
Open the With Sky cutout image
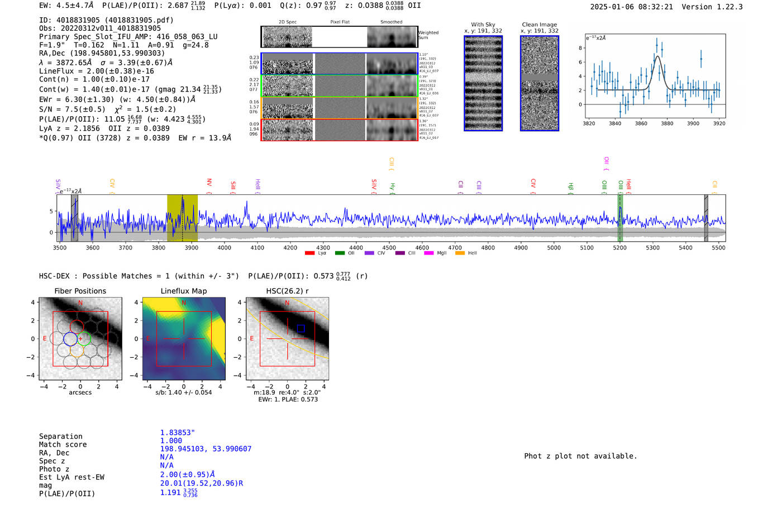483,83
